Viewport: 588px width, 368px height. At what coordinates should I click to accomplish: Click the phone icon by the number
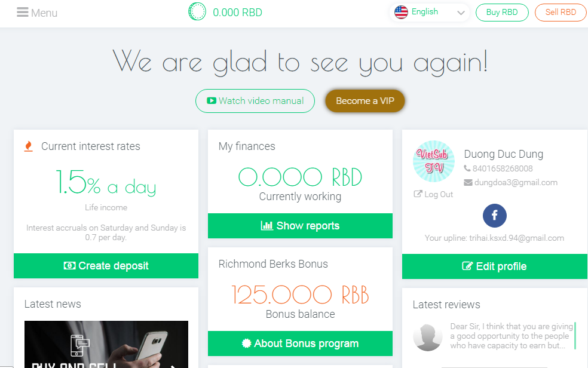click(467, 169)
